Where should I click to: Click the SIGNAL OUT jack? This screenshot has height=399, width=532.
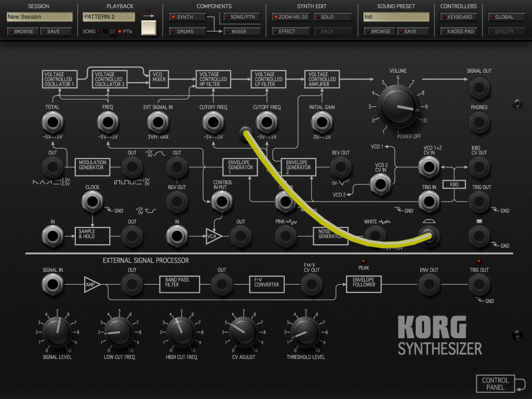tap(479, 87)
